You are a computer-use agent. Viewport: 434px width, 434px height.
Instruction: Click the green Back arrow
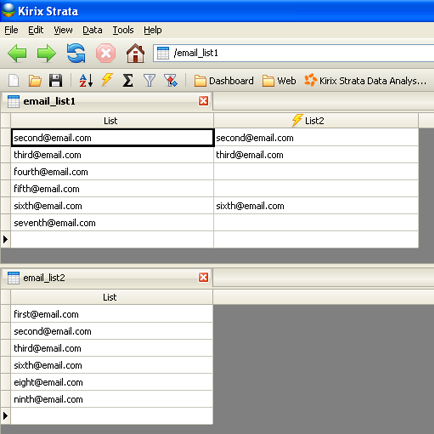[x=17, y=53]
